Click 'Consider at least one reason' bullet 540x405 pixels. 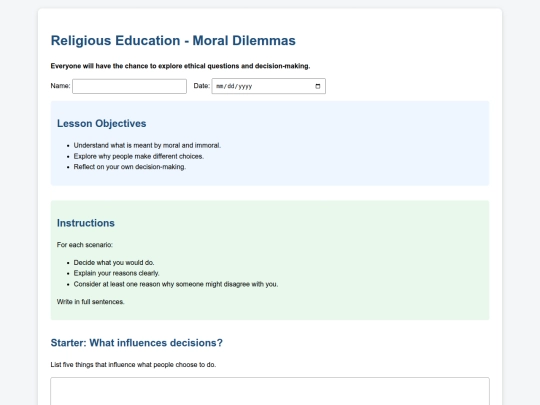(176, 284)
